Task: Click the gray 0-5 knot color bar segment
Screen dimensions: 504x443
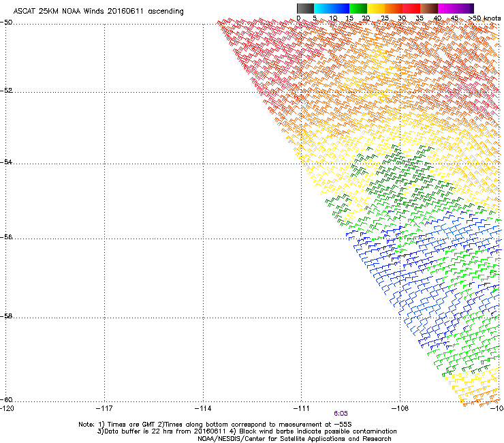Action: [305, 8]
